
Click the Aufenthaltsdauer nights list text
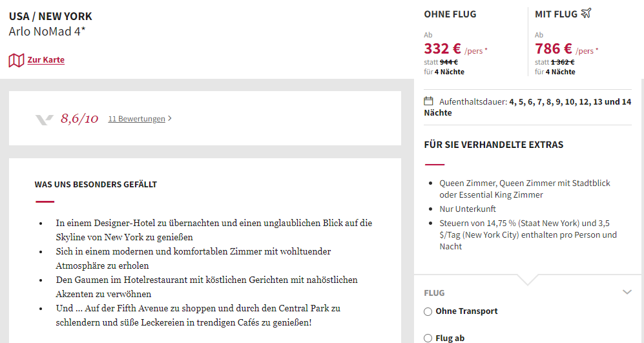[x=527, y=107]
